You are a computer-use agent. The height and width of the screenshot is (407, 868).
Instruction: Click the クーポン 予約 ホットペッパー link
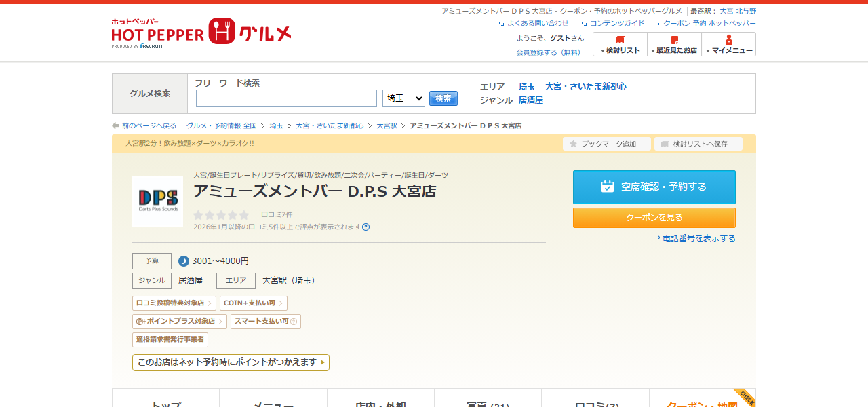point(709,23)
